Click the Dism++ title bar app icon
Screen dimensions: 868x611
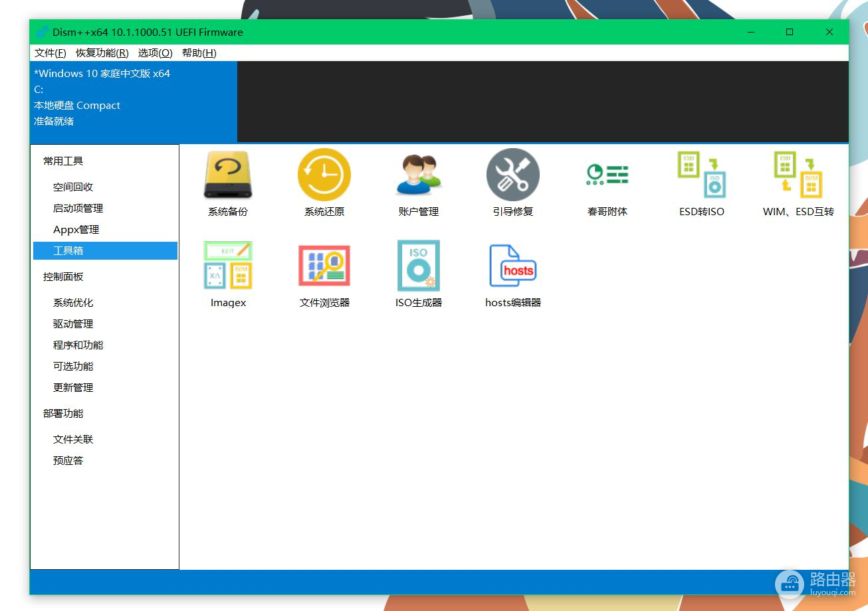click(x=43, y=32)
